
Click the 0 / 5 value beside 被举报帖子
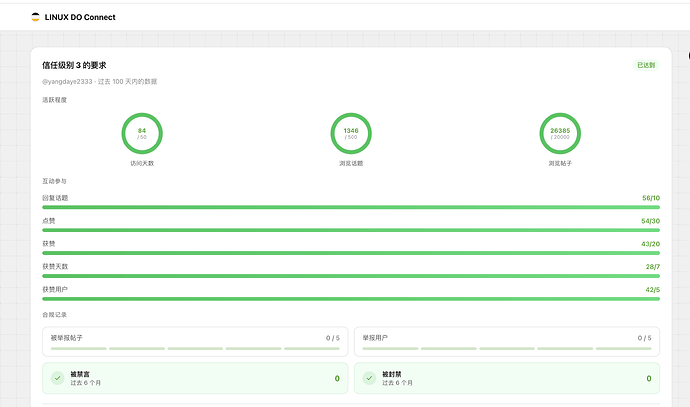point(333,338)
